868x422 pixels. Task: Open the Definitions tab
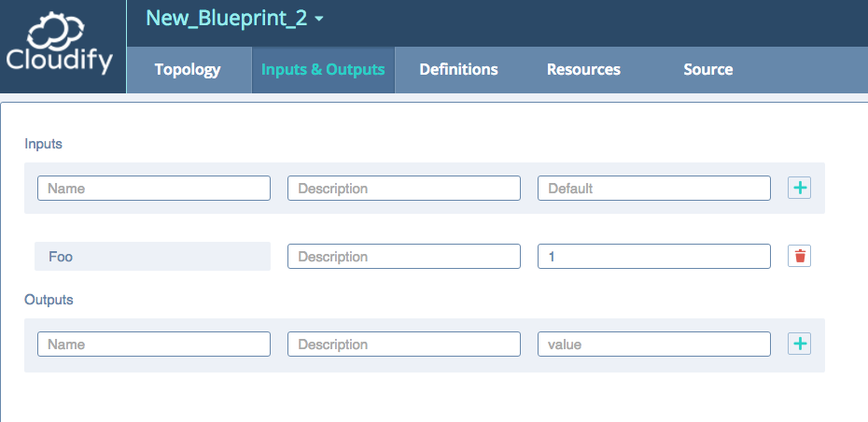click(x=458, y=70)
